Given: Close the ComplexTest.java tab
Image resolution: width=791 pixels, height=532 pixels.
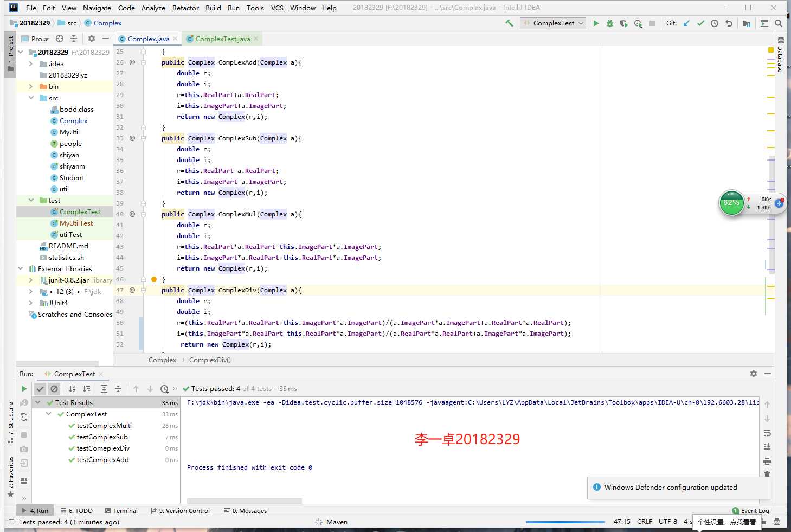Looking at the screenshot, I should 256,39.
